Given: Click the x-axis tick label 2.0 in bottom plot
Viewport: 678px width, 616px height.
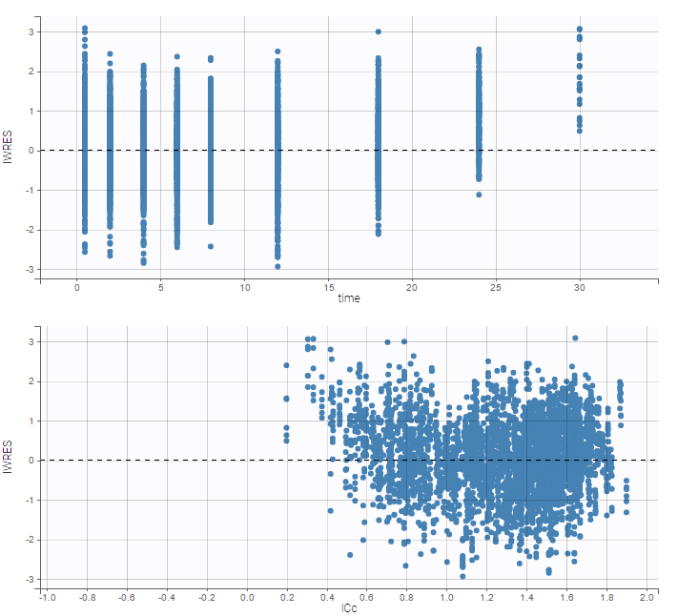Looking at the screenshot, I should pos(647,597).
